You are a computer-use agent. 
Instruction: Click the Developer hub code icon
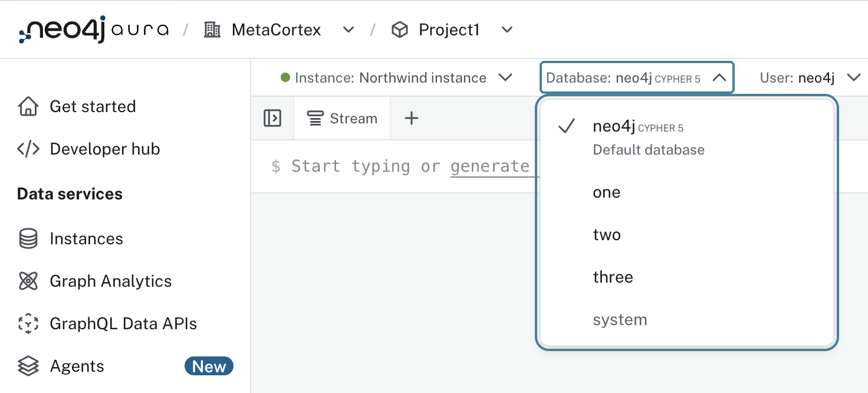pos(28,149)
